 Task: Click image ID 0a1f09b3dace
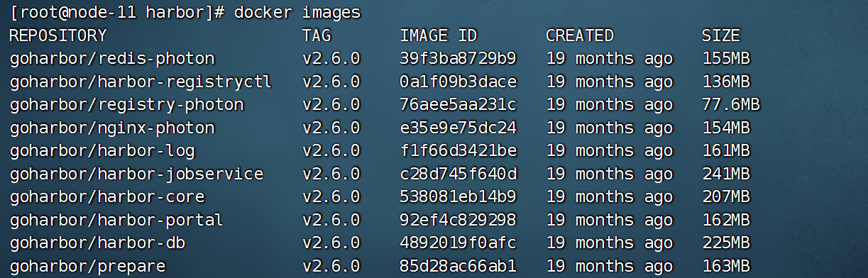click(458, 82)
